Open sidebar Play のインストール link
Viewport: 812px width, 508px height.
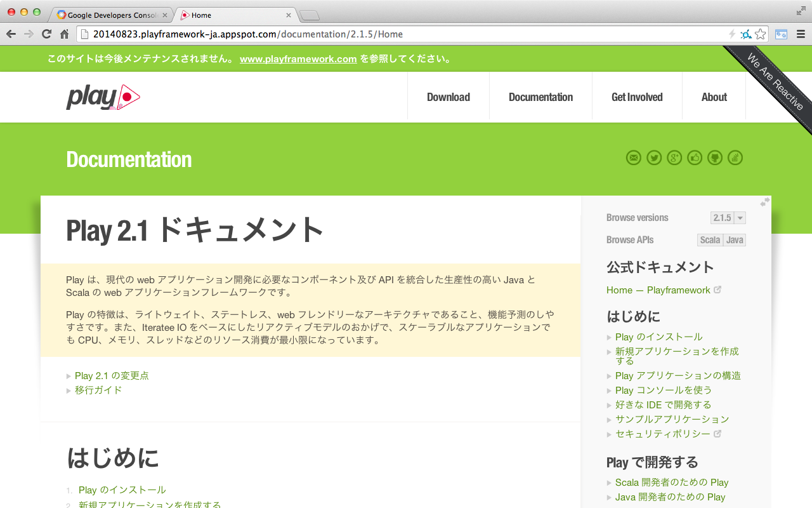coord(659,337)
